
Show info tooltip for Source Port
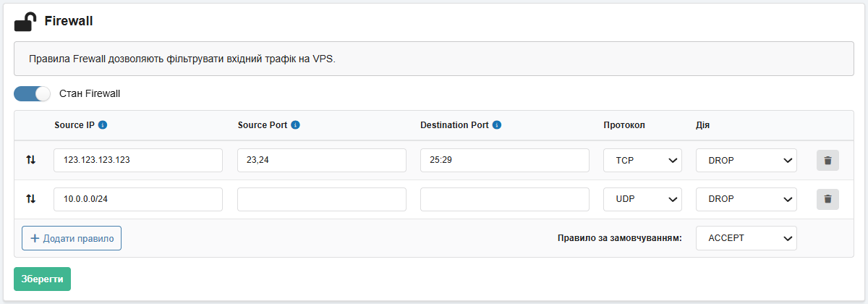tap(295, 125)
